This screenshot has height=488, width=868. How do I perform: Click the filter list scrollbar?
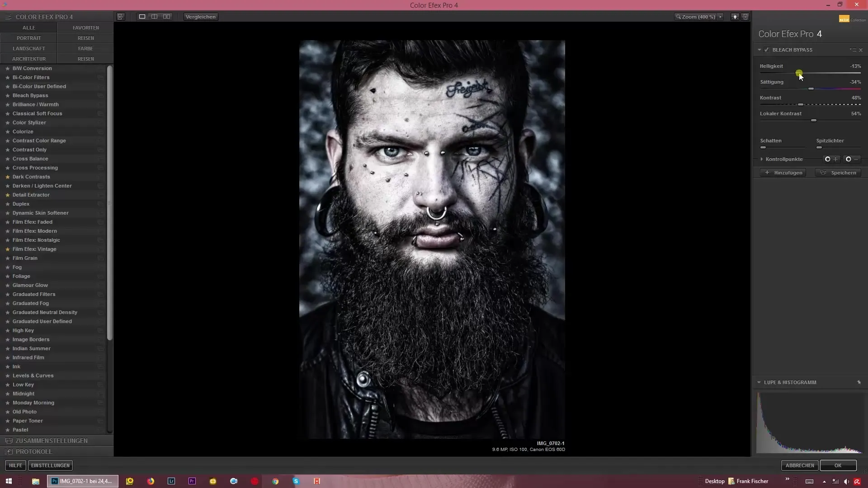[x=109, y=203]
